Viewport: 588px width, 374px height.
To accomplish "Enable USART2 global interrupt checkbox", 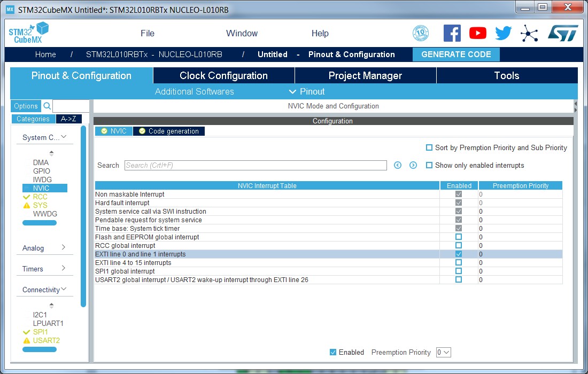I will (x=459, y=279).
